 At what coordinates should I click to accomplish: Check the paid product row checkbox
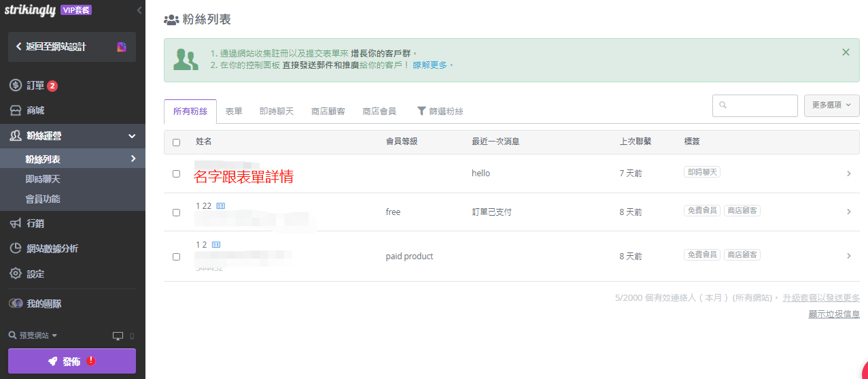pos(176,257)
